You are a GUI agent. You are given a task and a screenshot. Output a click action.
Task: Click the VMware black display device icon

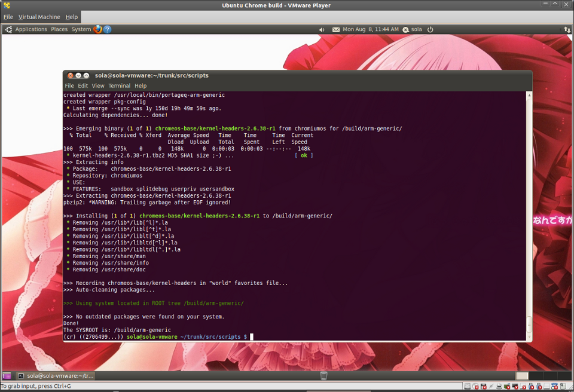pos(515,386)
